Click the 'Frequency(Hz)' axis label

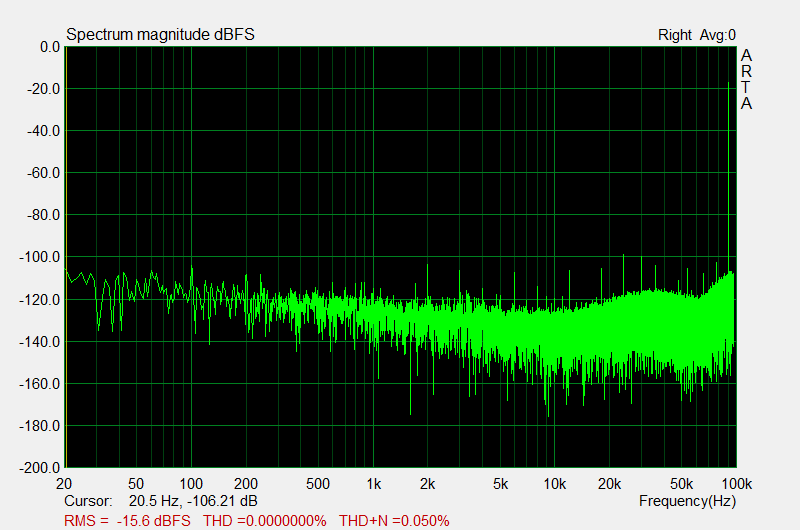687,501
